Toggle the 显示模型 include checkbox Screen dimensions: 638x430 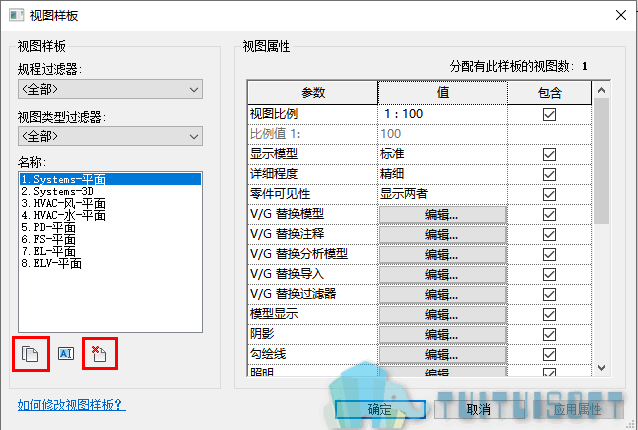tap(549, 154)
